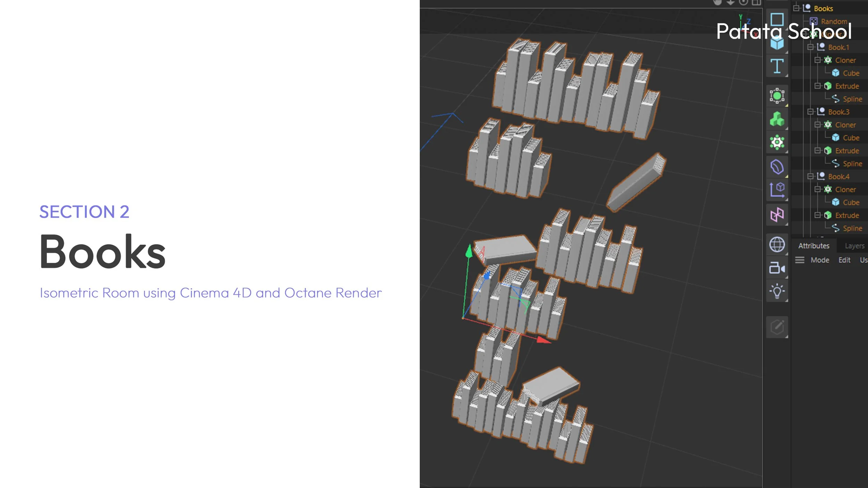The height and width of the screenshot is (488, 868).
Task: Collapse the Extrude under Book.4
Action: click(818, 215)
